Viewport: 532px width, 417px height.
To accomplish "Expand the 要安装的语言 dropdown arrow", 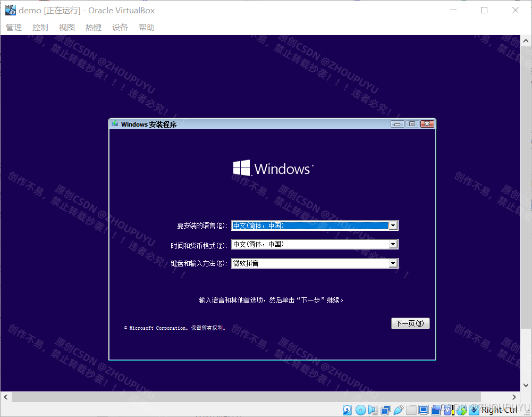I will point(393,226).
